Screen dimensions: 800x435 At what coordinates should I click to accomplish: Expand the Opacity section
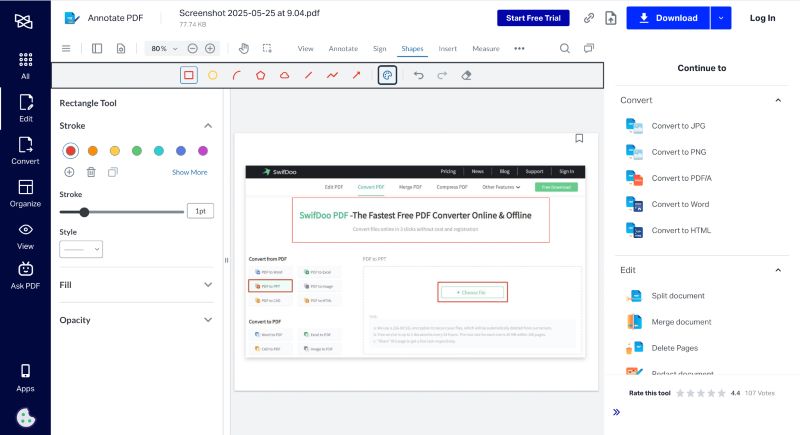[x=208, y=320]
